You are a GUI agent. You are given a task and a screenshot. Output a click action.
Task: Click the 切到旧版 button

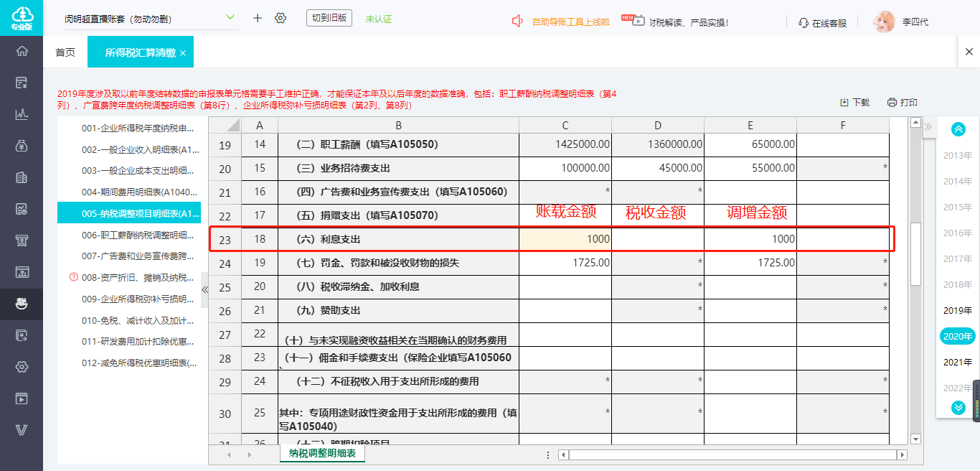point(329,18)
